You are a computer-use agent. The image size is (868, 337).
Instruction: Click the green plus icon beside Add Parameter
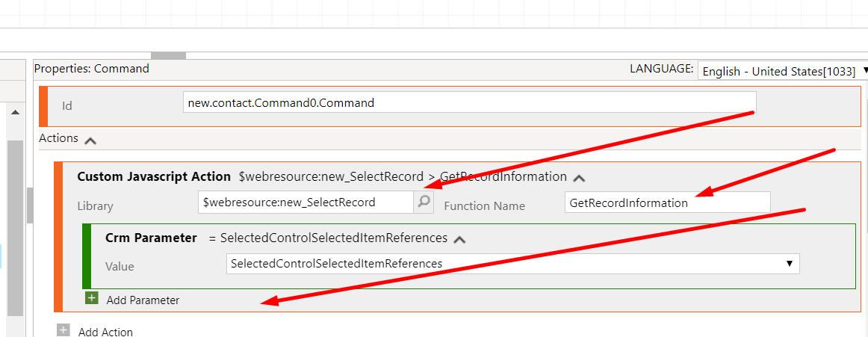click(x=92, y=298)
